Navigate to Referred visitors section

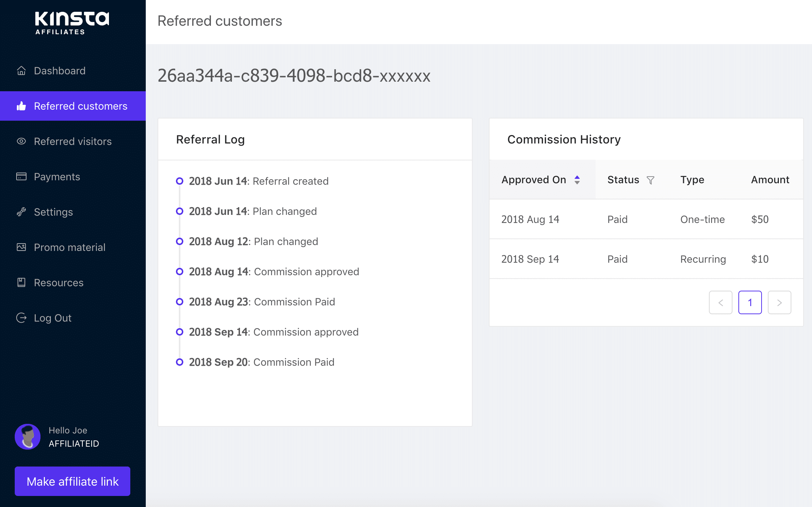(x=73, y=141)
